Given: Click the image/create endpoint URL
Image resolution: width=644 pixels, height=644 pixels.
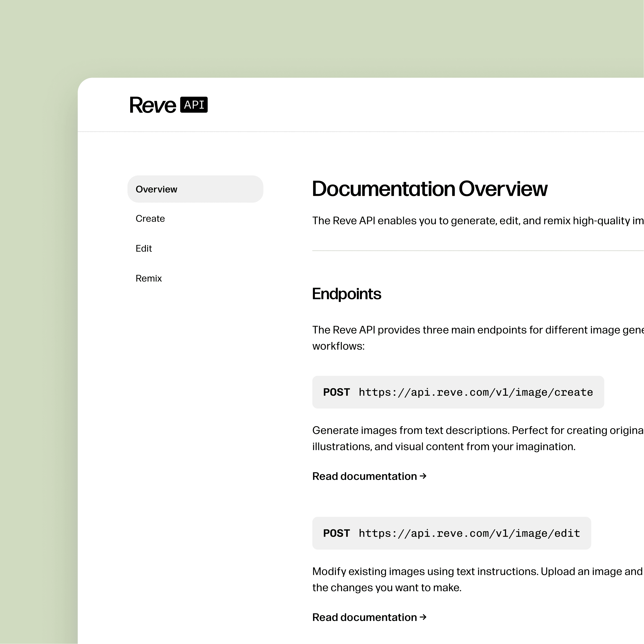Looking at the screenshot, I should point(476,392).
